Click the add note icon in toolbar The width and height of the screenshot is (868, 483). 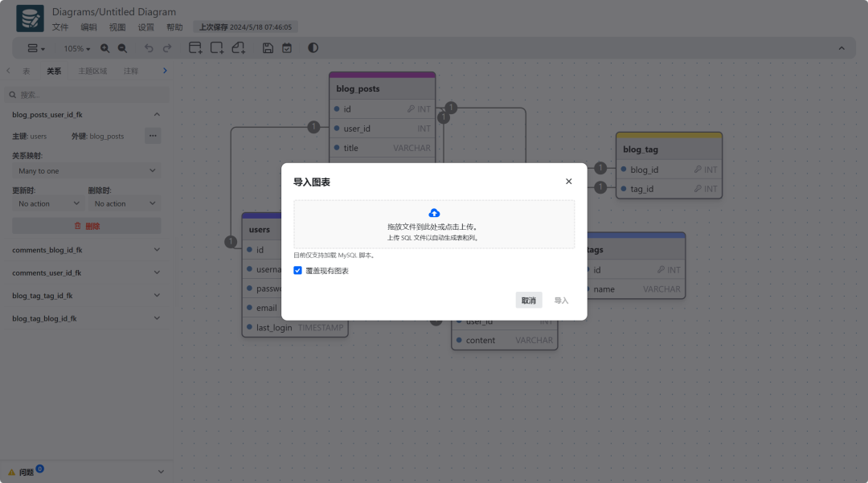click(239, 47)
